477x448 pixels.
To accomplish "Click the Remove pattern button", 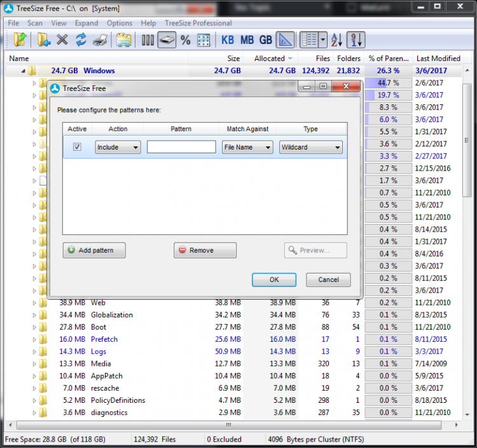I will (205, 250).
